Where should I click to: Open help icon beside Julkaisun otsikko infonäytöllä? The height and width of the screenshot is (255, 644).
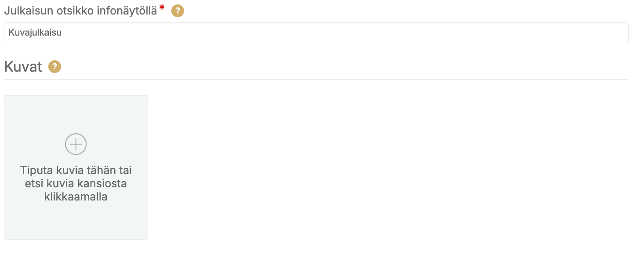pos(177,11)
